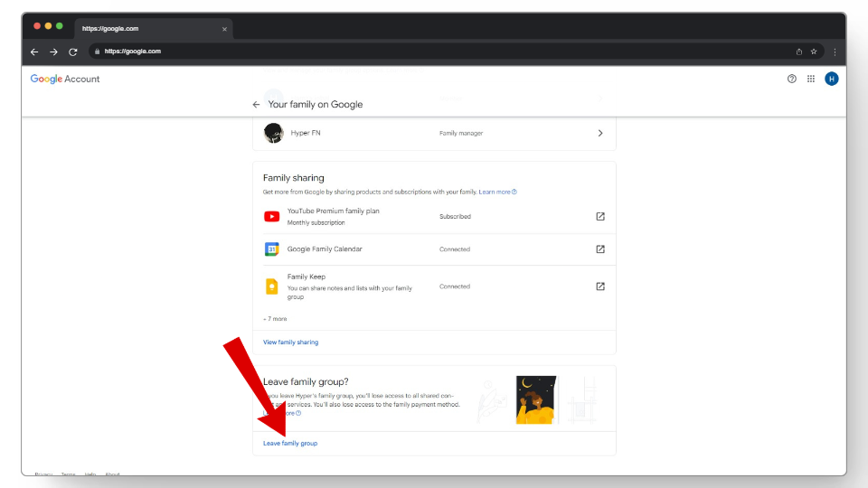Open YouTube Premium family plan external link
Viewport: 868px width, 488px height.
(600, 216)
